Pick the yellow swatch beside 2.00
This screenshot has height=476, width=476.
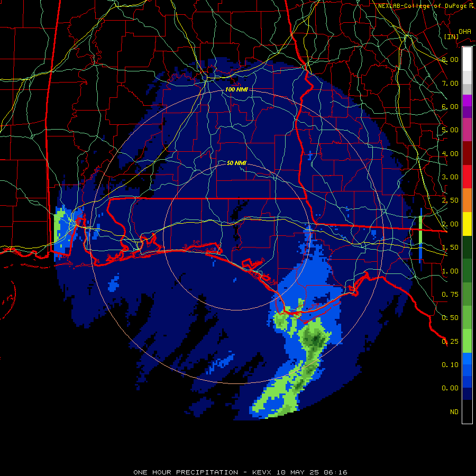click(x=467, y=224)
